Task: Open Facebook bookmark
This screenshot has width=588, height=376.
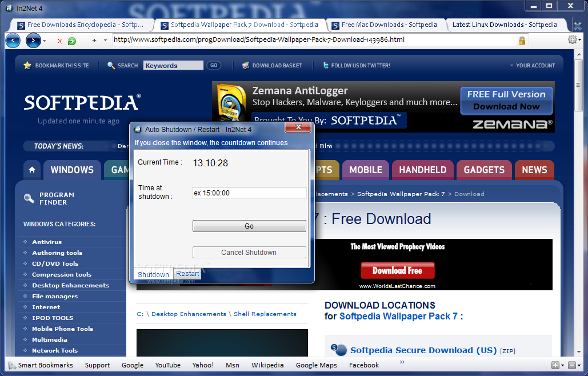Action: click(364, 365)
